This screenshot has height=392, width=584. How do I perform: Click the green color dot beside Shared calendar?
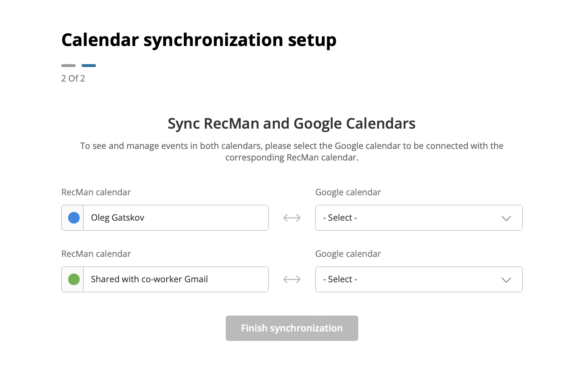click(x=74, y=279)
